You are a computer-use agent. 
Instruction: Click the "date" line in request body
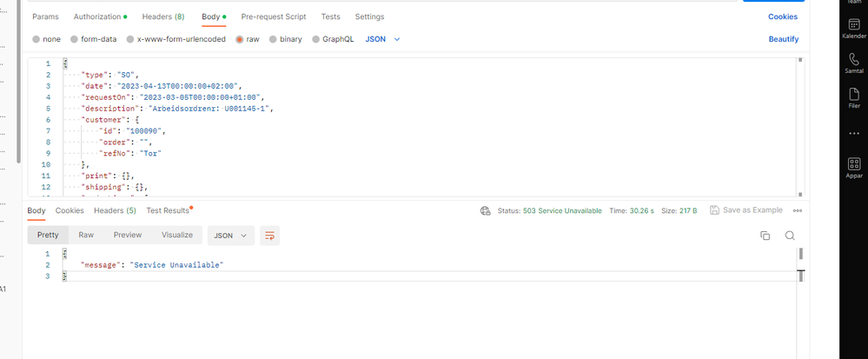click(x=162, y=86)
